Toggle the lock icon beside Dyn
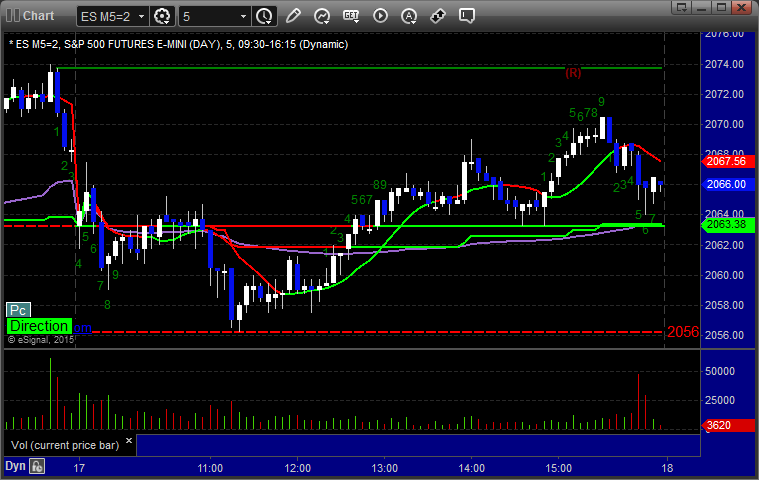The width and height of the screenshot is (759, 480). pos(37,466)
